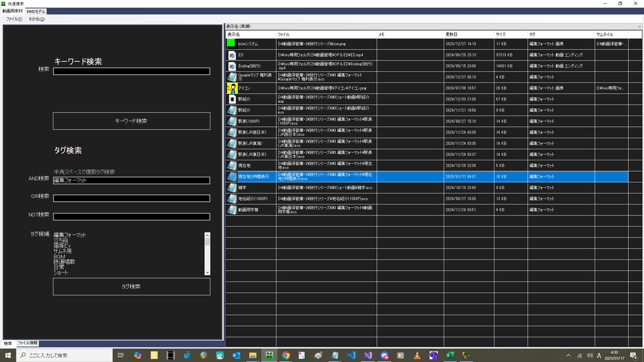Focus the AND検索 tag input field
This screenshot has height=362, width=644.
tap(131, 180)
